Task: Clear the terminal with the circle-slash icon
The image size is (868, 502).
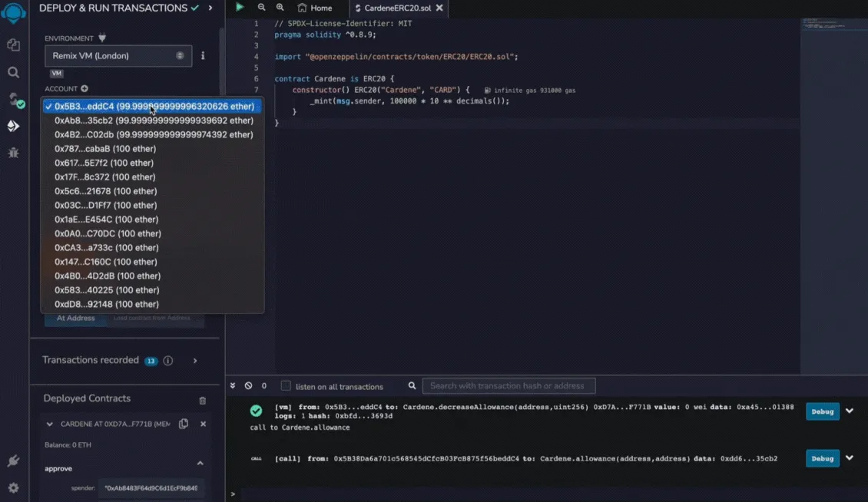Action: point(249,386)
